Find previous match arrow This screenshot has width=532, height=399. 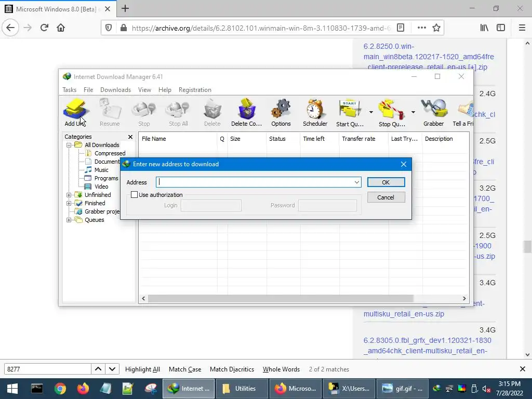point(98,369)
